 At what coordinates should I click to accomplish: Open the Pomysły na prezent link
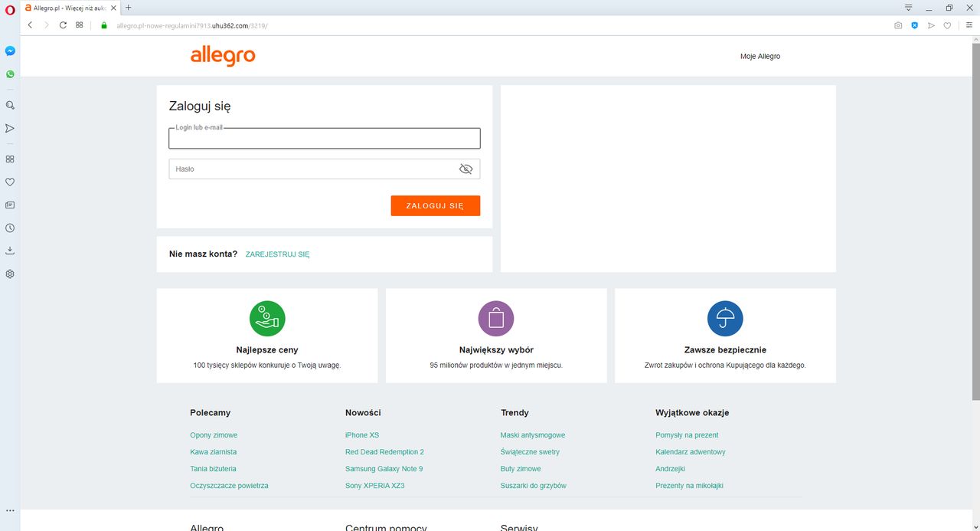pyautogui.click(x=687, y=435)
